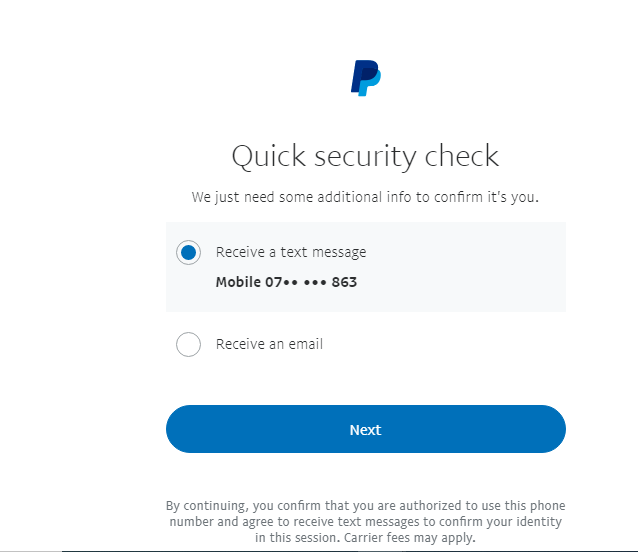Image resolution: width=638 pixels, height=552 pixels.
Task: Click "agree to receive text messages" disclaimer line
Action: pos(365,522)
